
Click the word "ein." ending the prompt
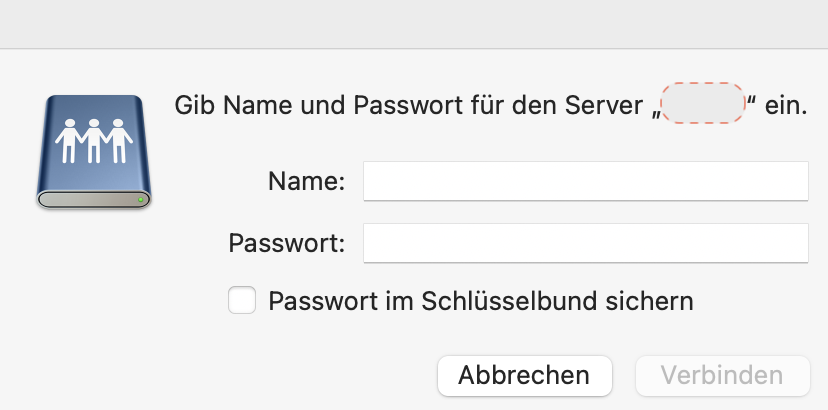786,104
